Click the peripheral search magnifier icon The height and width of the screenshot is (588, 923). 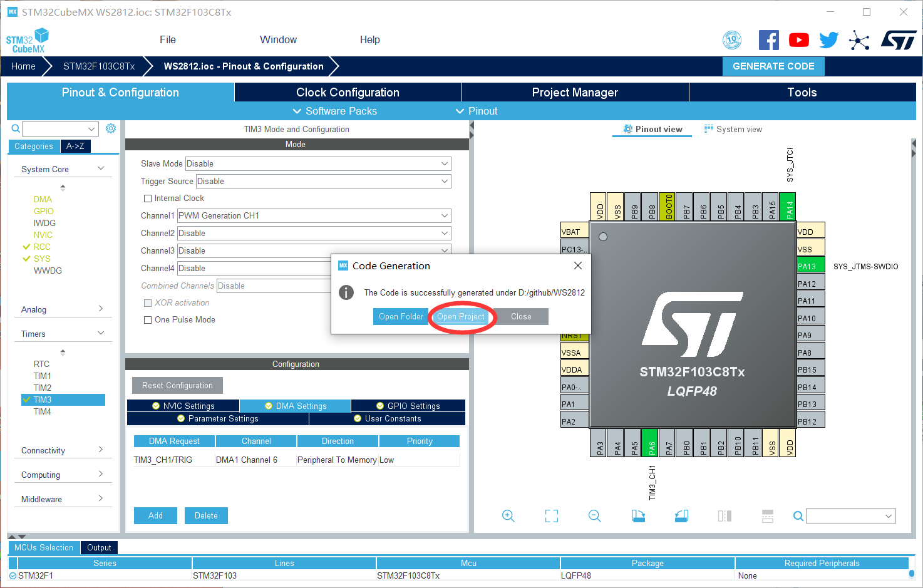(x=16, y=128)
